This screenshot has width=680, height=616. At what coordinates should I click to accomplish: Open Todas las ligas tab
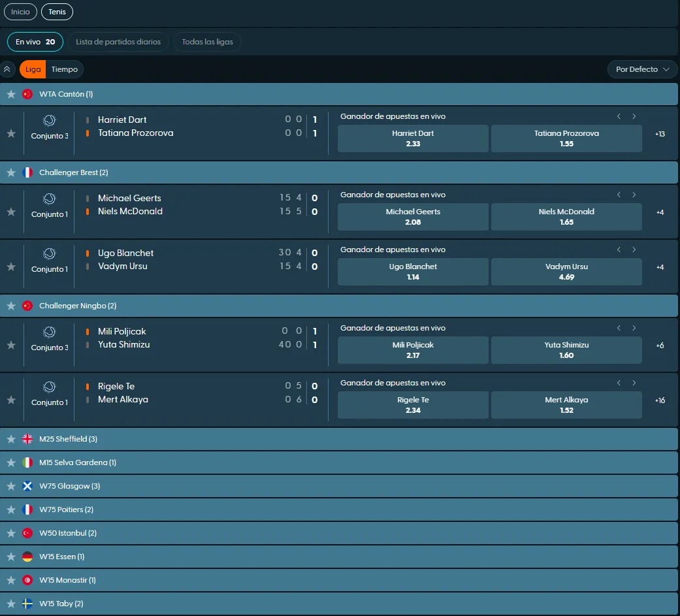(207, 42)
